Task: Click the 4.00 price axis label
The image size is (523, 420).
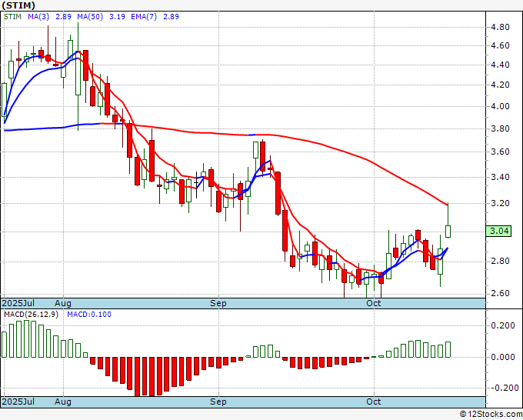Action: coord(501,106)
